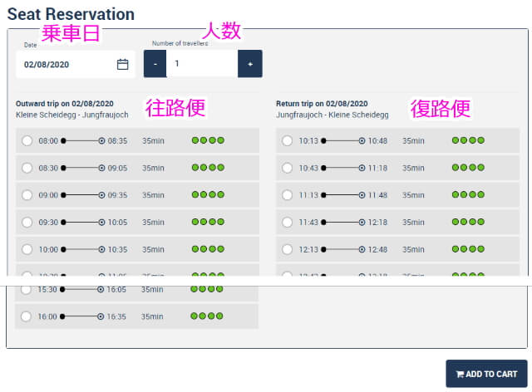Choose the 10:43 return trip option

point(287,168)
